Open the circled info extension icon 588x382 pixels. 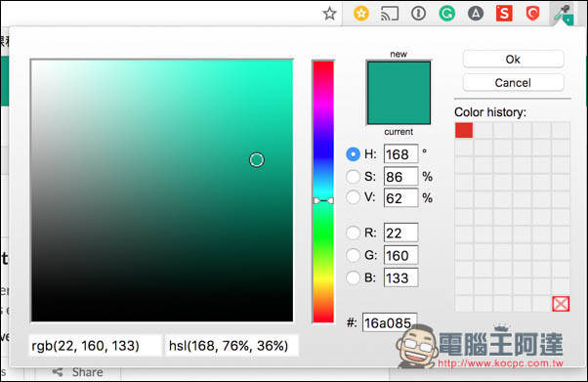click(418, 14)
